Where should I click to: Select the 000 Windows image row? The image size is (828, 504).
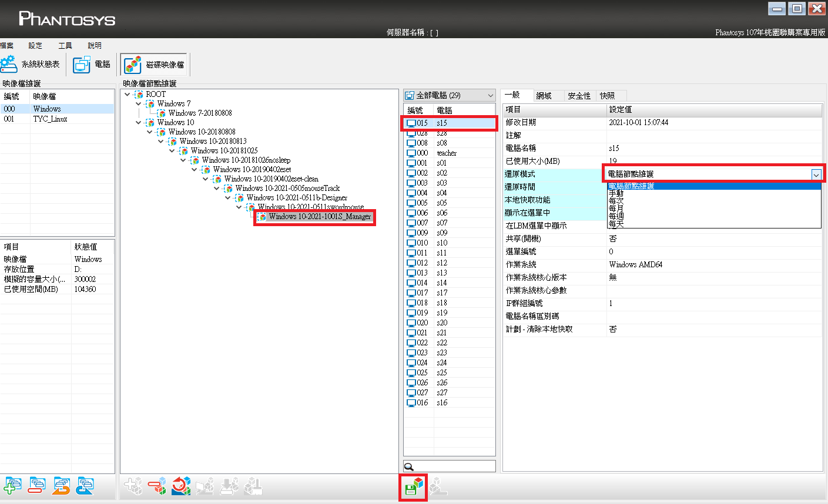pos(57,109)
